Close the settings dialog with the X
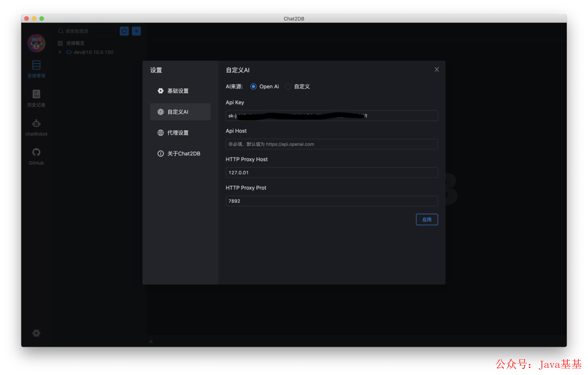The width and height of the screenshot is (588, 375). coord(437,69)
